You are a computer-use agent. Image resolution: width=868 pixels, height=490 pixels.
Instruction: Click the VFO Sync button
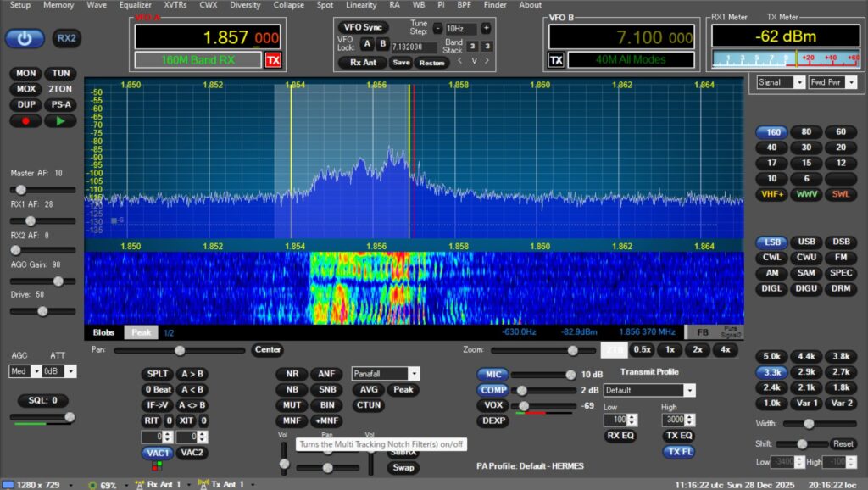click(x=363, y=27)
